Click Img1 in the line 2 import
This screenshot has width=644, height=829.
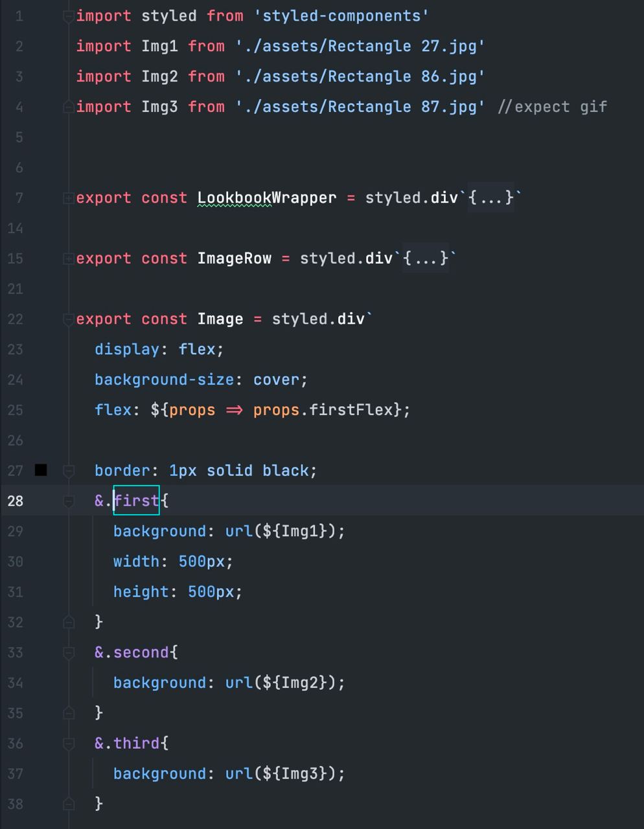pyautogui.click(x=160, y=47)
